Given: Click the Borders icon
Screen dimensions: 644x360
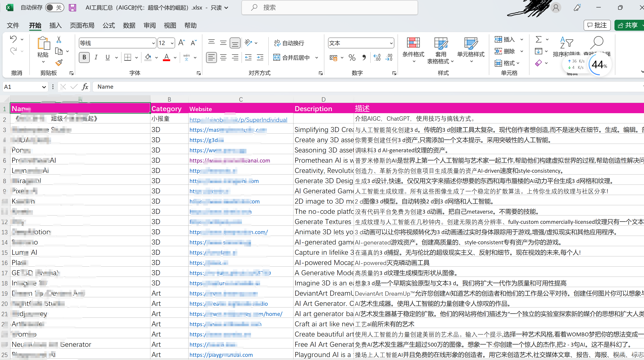Looking at the screenshot, I should pos(128,57).
